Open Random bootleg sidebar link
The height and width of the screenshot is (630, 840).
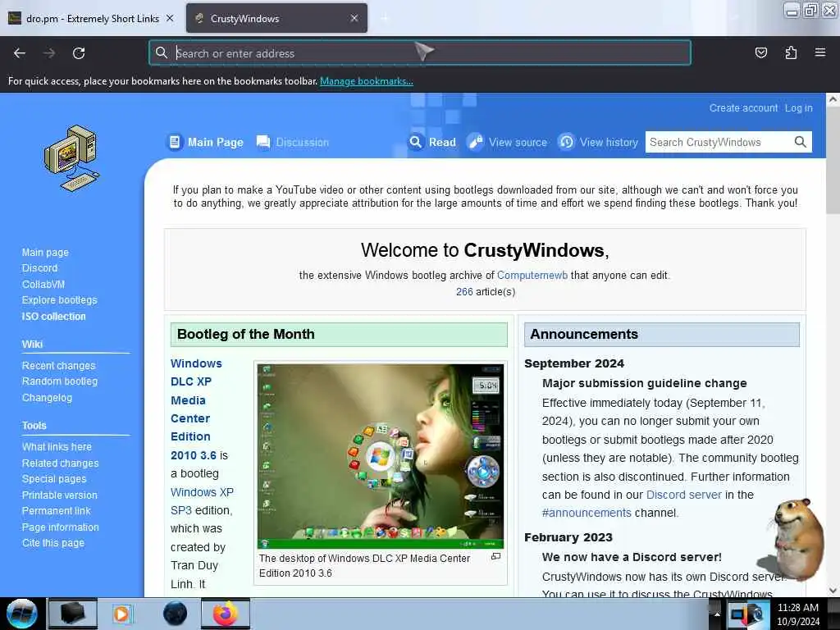click(59, 381)
